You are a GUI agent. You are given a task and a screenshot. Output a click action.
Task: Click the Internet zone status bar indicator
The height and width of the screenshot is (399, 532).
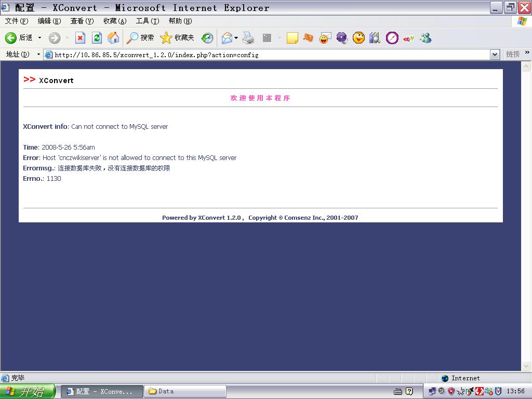[x=460, y=378]
